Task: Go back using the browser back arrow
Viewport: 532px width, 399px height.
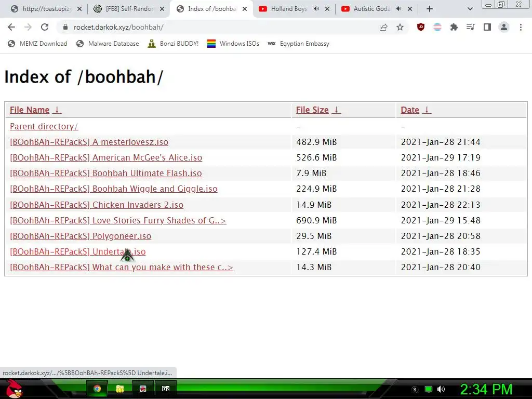Action: (11, 27)
